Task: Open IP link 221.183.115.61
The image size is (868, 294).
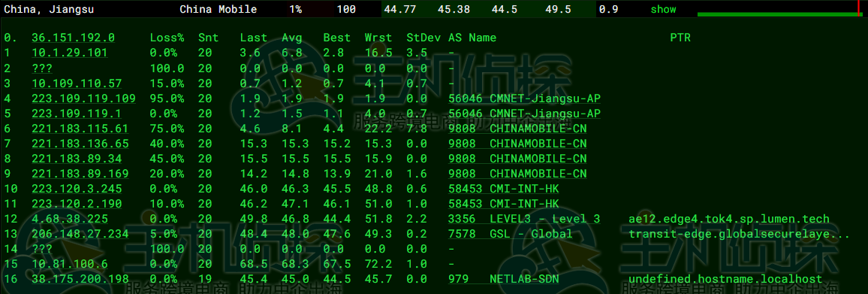Action: [80, 128]
